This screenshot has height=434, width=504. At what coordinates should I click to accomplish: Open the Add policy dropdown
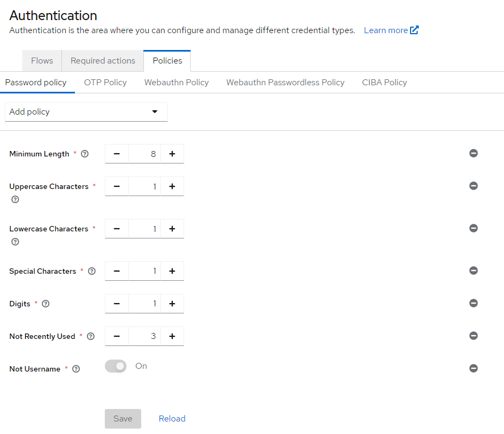86,112
